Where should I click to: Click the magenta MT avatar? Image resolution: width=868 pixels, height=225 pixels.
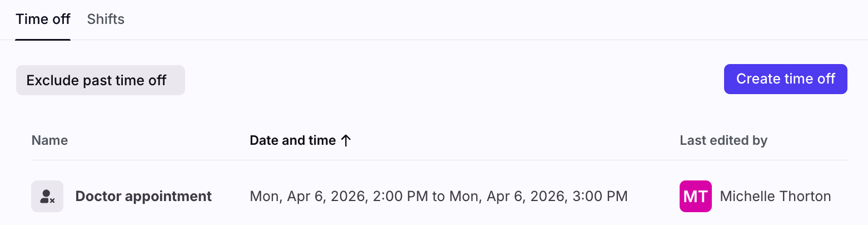click(x=695, y=197)
